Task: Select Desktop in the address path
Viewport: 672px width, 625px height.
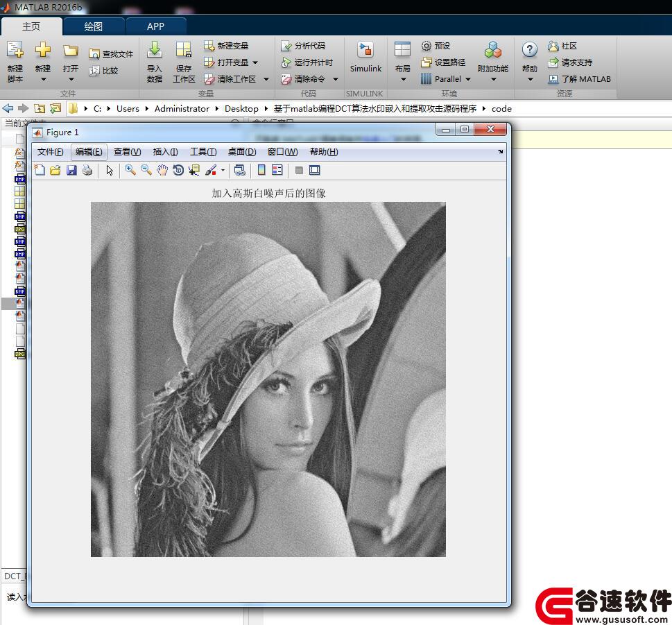Action: point(241,109)
